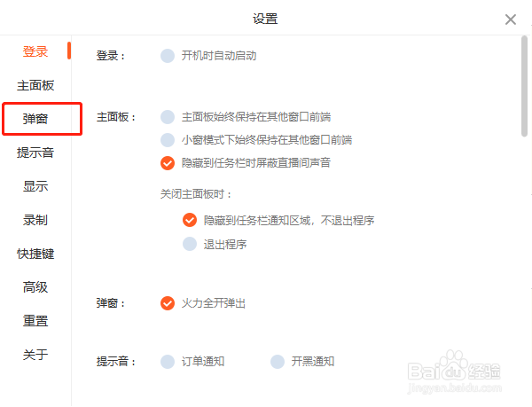Enable 开机时自动启动 checkbox
The width and height of the screenshot is (532, 407).
click(x=168, y=56)
